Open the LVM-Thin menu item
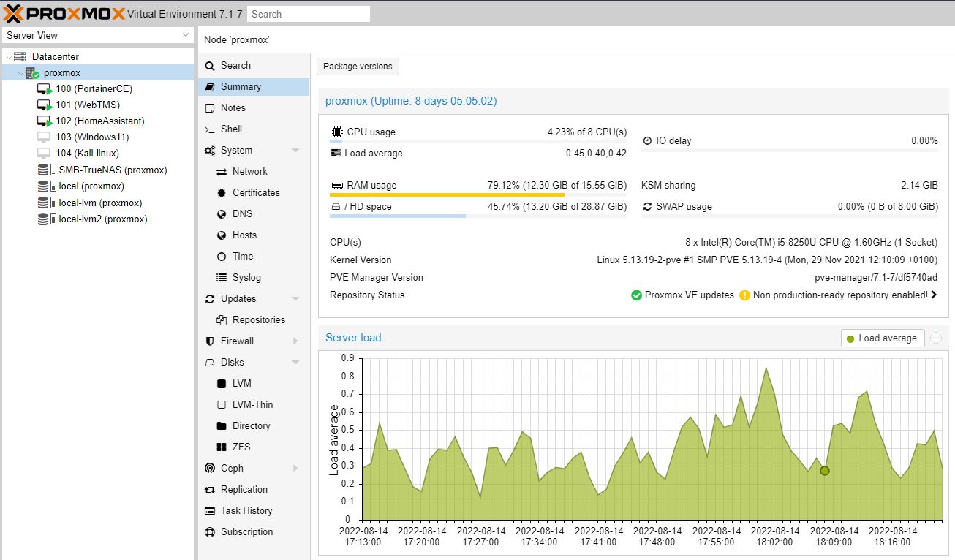Screen dimensions: 955x560 pyautogui.click(x=254, y=404)
